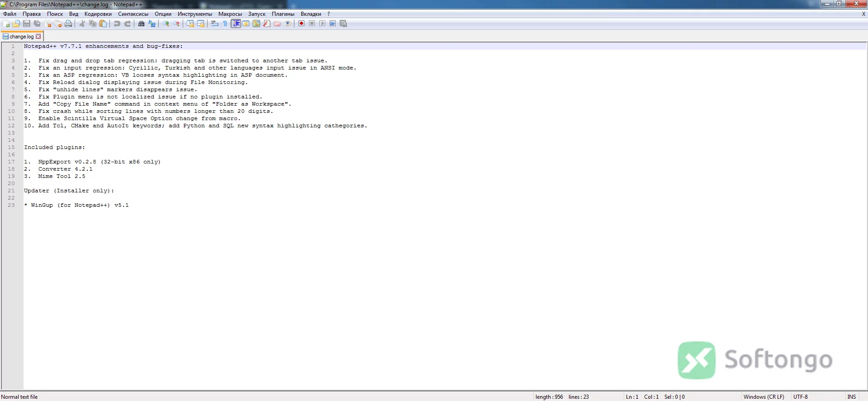Click the "Included plugins:" line in editor
The width and height of the screenshot is (868, 401).
coord(55,147)
